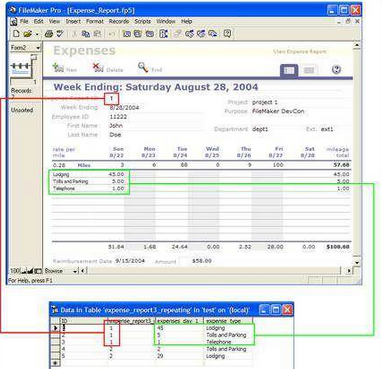Click the New Record toolbar icon
Viewport: 382px width, 369px height.
[126, 34]
